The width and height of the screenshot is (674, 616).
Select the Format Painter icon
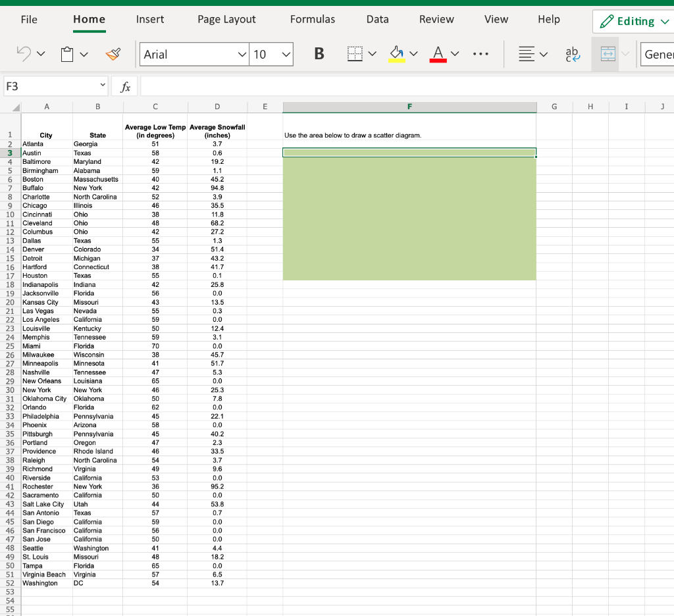coord(112,55)
